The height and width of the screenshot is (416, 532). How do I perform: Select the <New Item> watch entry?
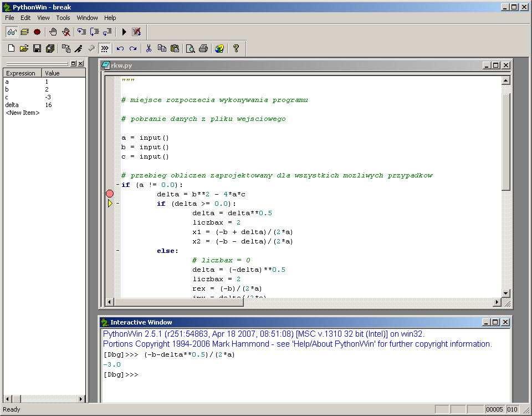22,113
